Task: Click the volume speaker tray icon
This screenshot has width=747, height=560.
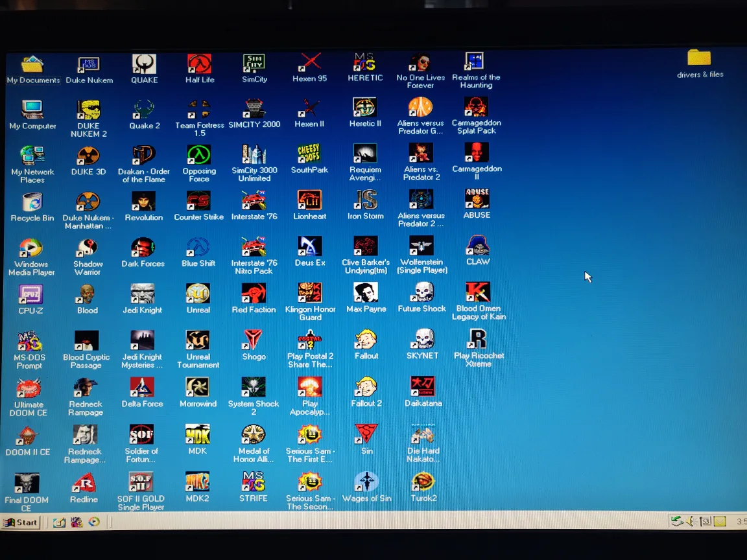Action: (690, 521)
